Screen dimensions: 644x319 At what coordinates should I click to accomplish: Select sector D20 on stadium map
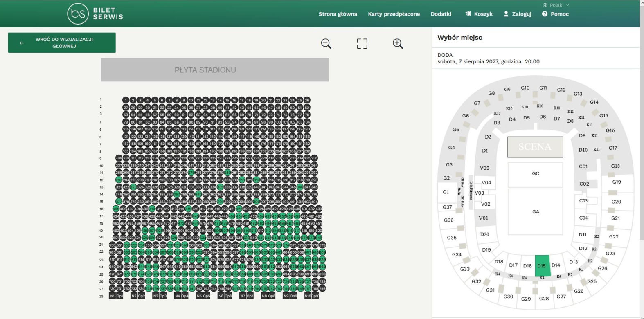(x=484, y=234)
